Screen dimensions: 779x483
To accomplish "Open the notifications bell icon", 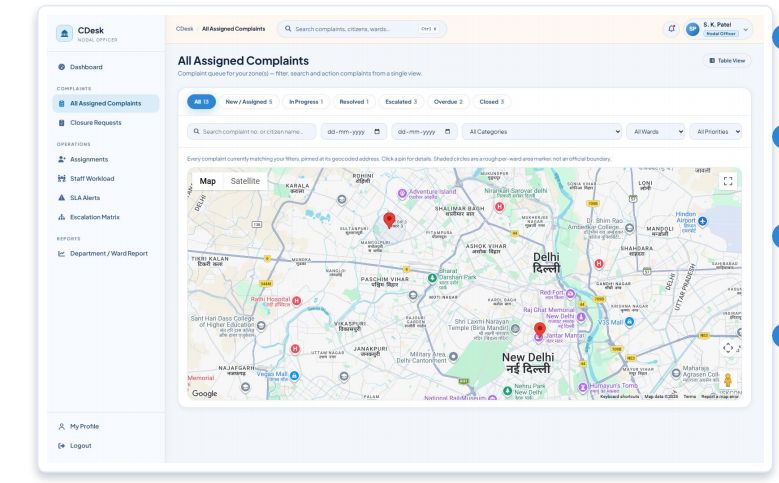I will [671, 29].
